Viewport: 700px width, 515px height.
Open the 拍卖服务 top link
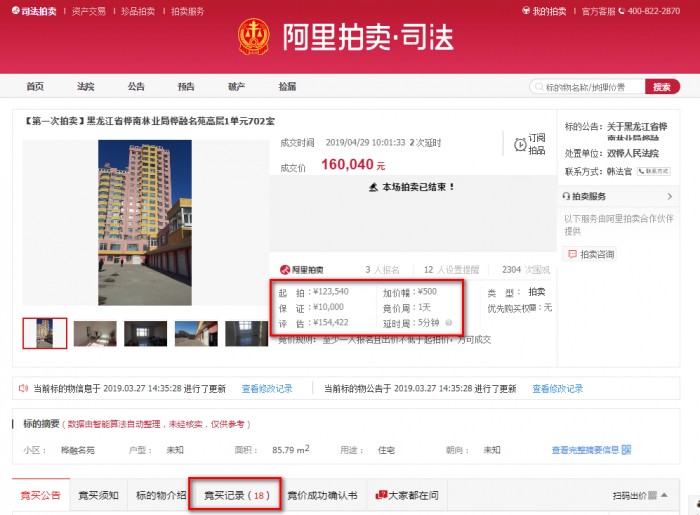(188, 11)
